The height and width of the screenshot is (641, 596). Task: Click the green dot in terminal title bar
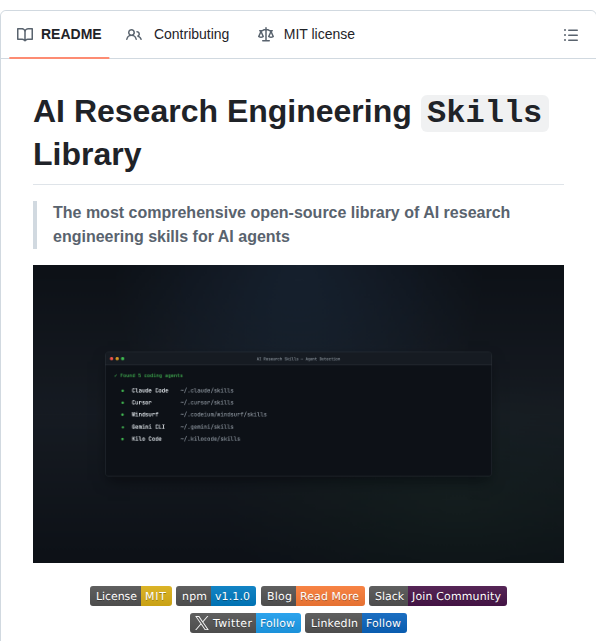pyautogui.click(x=123, y=359)
